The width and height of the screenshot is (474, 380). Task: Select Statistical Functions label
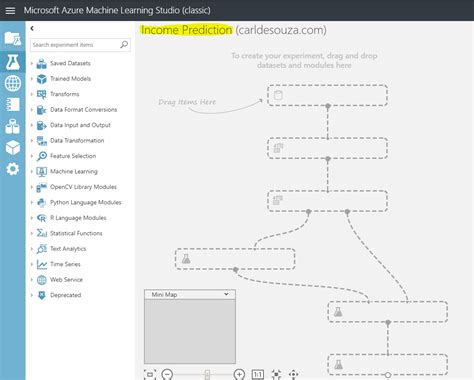pyautogui.click(x=76, y=233)
